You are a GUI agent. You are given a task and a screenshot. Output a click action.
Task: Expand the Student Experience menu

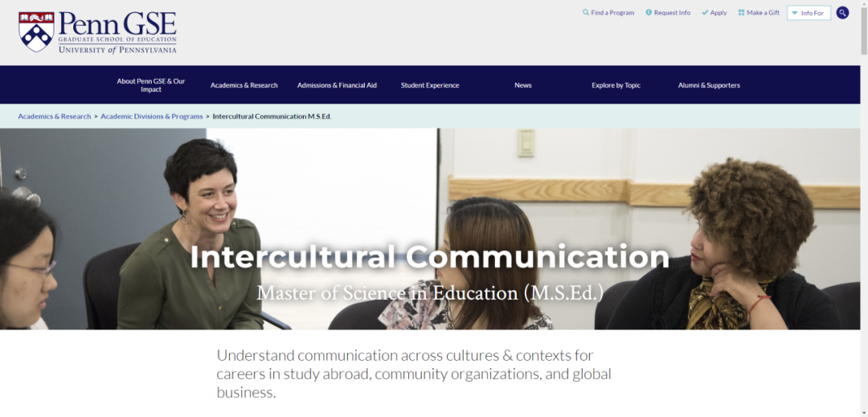(430, 85)
